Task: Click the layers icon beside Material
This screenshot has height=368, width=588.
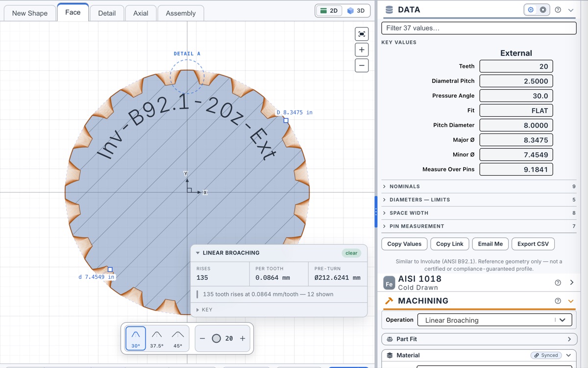Action: click(390, 355)
